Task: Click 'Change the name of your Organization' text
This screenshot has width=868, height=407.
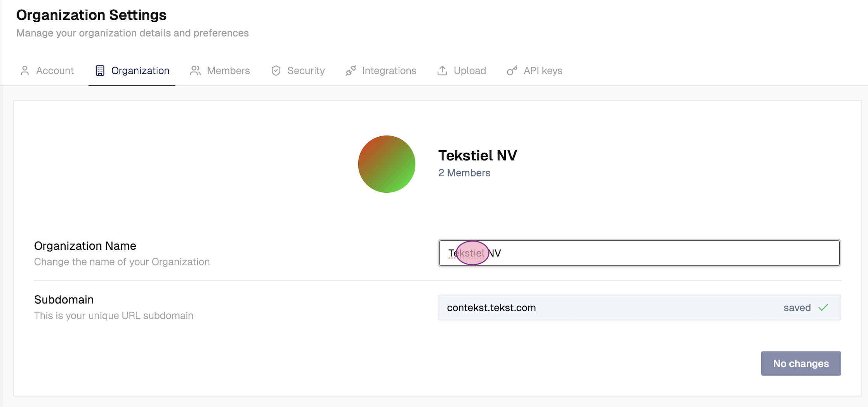Action: pos(122,262)
